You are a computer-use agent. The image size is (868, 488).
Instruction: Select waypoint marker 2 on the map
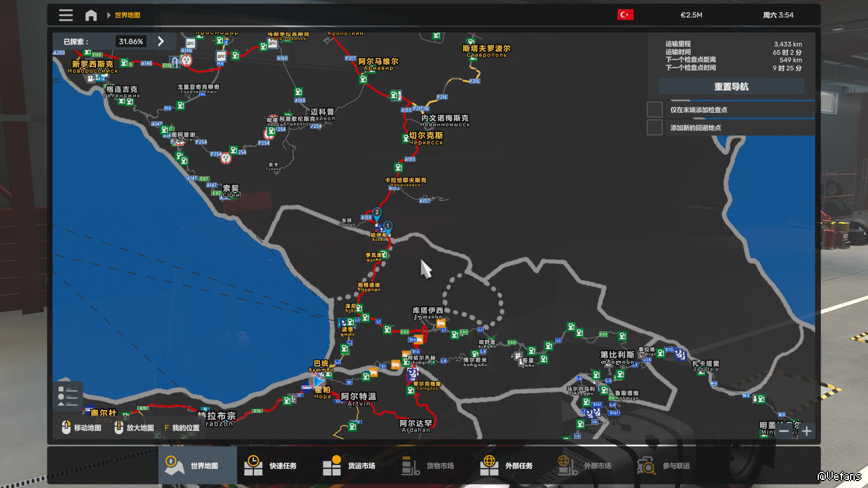(377, 213)
